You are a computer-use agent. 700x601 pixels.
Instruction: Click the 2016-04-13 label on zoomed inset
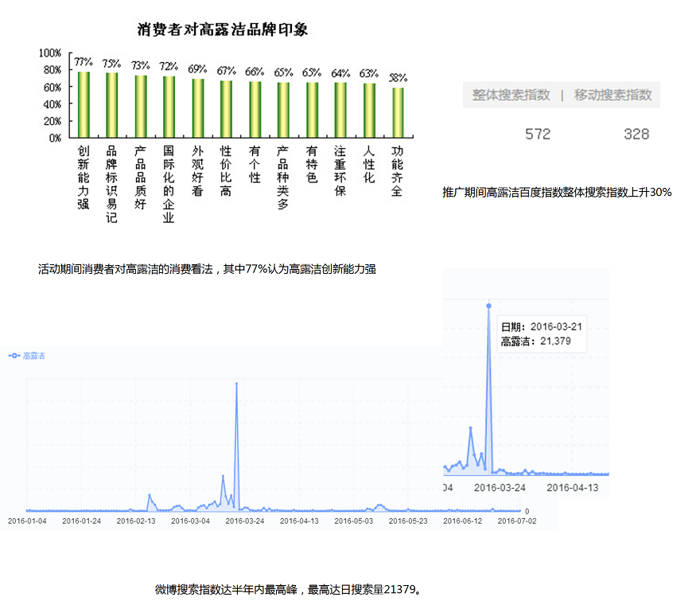click(572, 487)
